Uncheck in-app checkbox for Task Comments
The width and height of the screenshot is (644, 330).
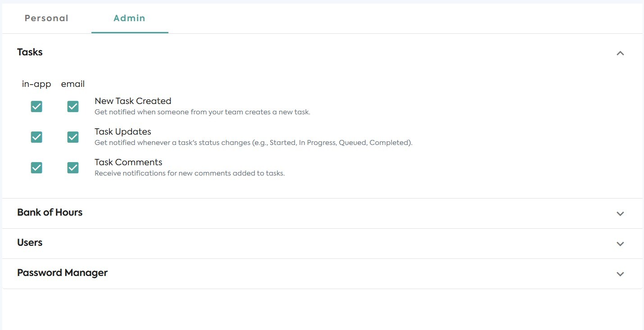coord(36,168)
